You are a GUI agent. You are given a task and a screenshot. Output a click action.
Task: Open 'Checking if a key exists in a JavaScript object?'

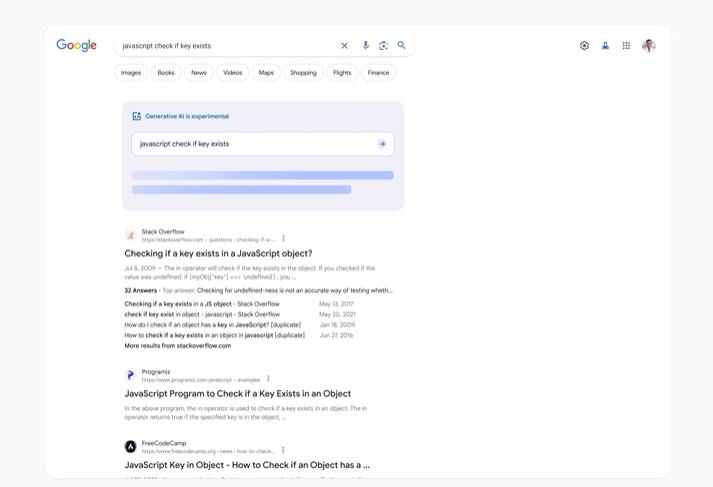coord(218,253)
